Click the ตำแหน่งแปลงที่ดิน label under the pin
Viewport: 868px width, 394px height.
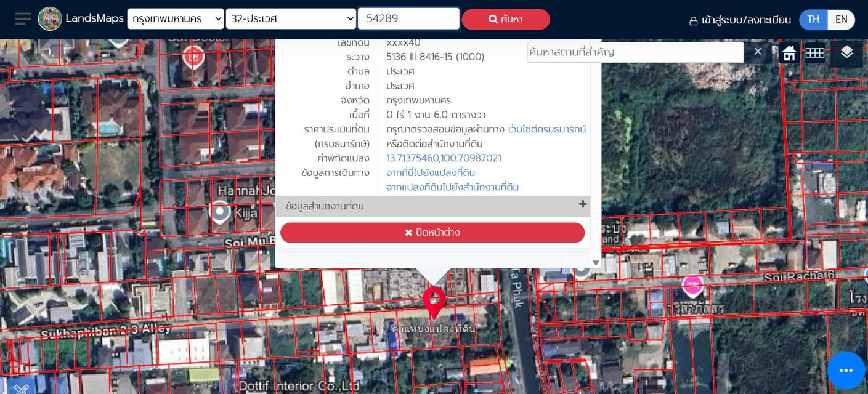click(433, 329)
